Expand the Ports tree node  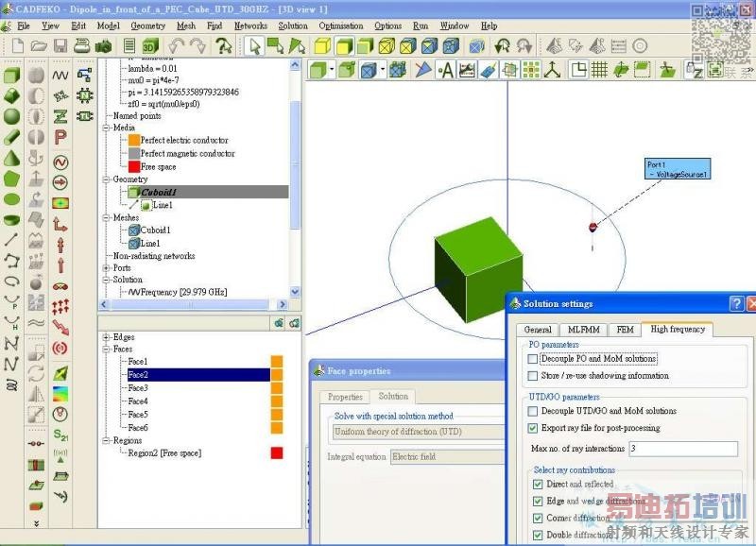pyautogui.click(x=106, y=268)
